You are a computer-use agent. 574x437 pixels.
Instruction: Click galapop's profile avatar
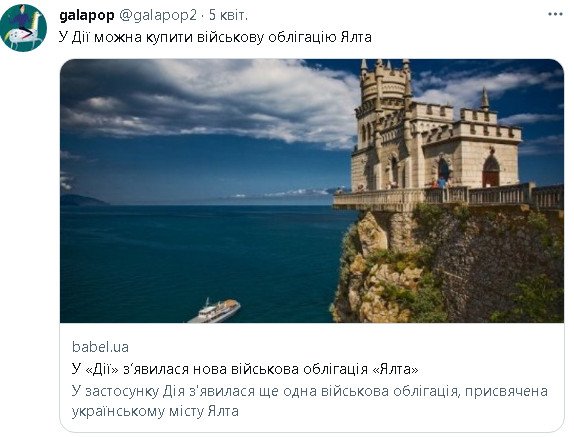click(23, 28)
